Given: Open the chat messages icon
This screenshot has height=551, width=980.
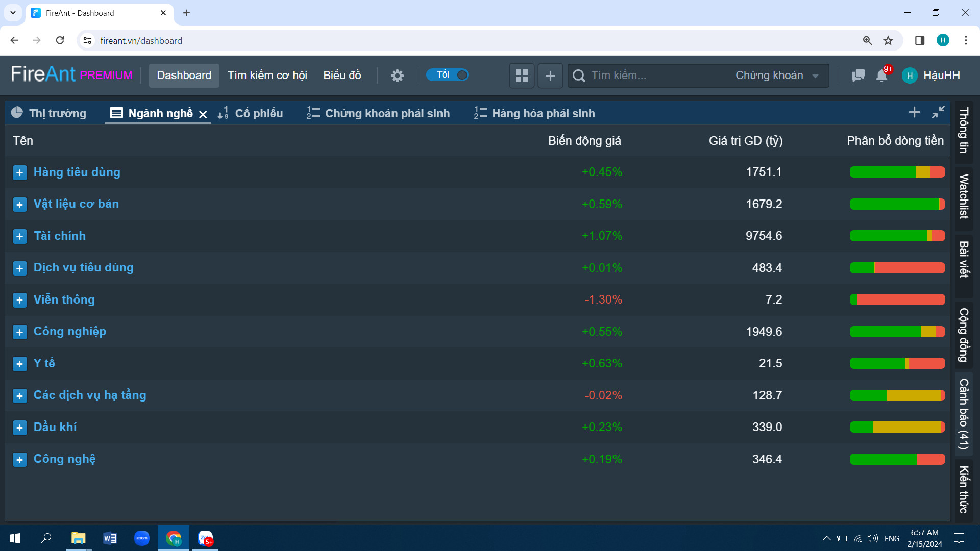Looking at the screenshot, I should click(858, 76).
